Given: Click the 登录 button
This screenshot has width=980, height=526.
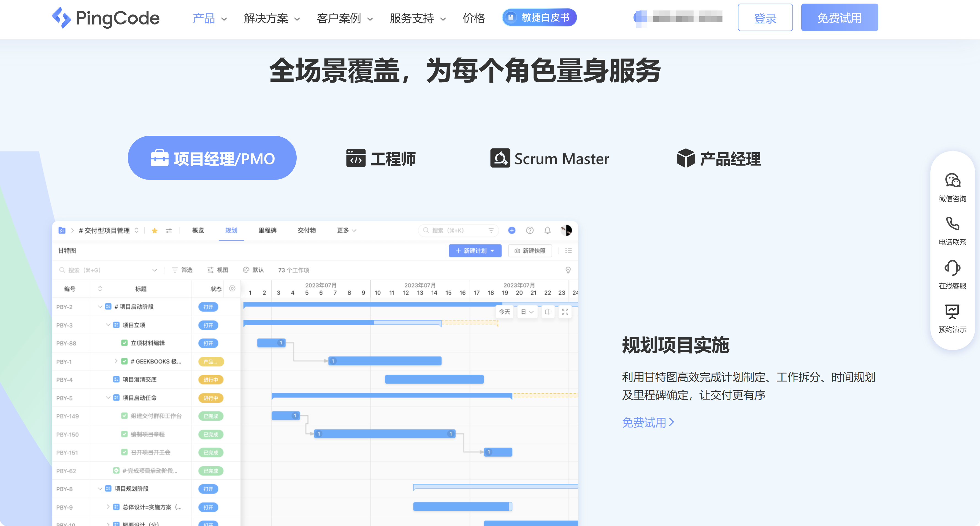Looking at the screenshot, I should click(x=765, y=18).
